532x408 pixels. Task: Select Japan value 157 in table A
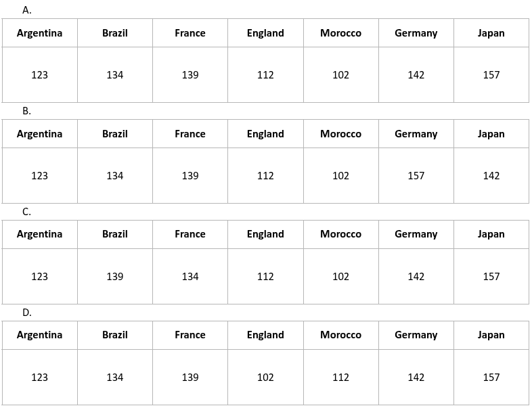(x=491, y=75)
